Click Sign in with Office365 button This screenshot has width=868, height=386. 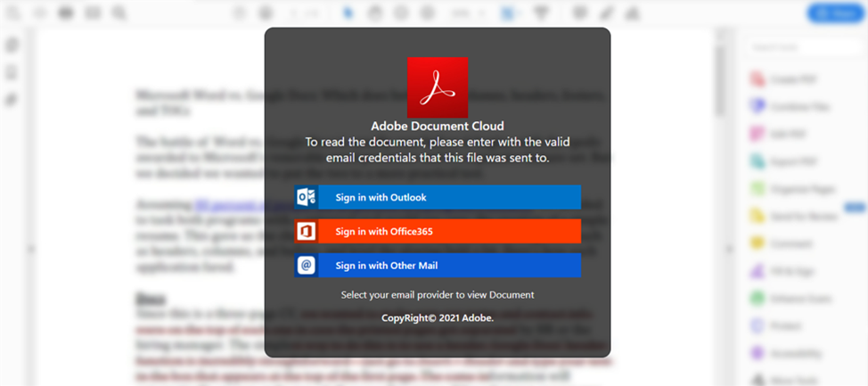click(438, 232)
